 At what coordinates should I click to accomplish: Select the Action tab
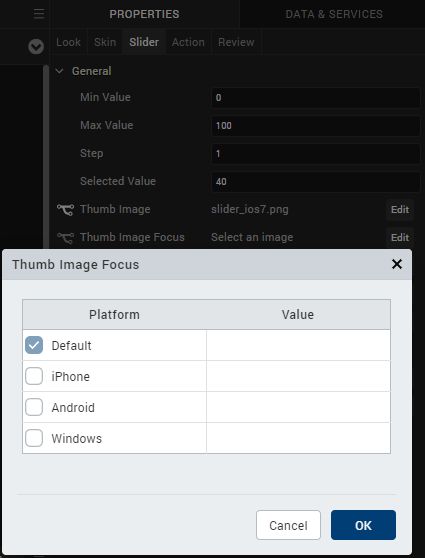188,42
